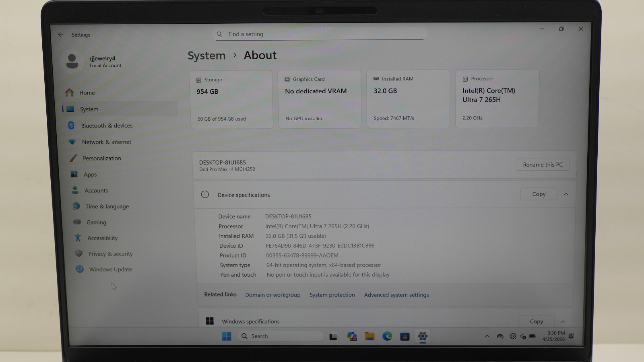
Task: Open File Explorer from the taskbar
Action: (369, 336)
